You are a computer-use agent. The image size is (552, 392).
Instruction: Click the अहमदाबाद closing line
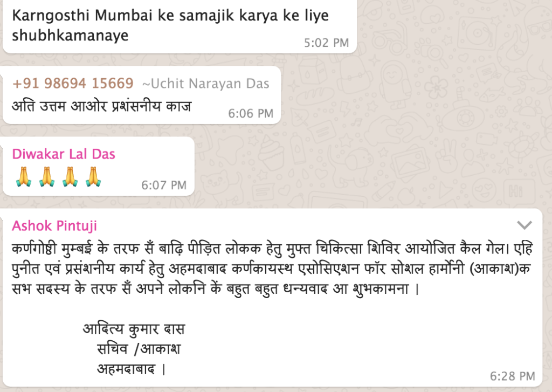point(131,369)
